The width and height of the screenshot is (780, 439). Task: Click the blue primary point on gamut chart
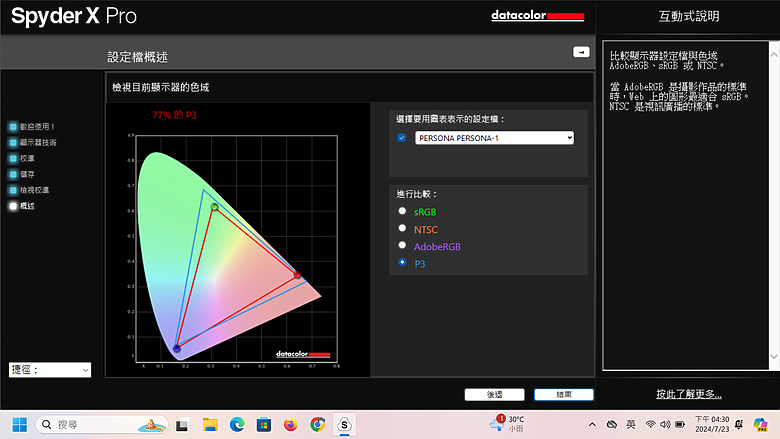(177, 349)
